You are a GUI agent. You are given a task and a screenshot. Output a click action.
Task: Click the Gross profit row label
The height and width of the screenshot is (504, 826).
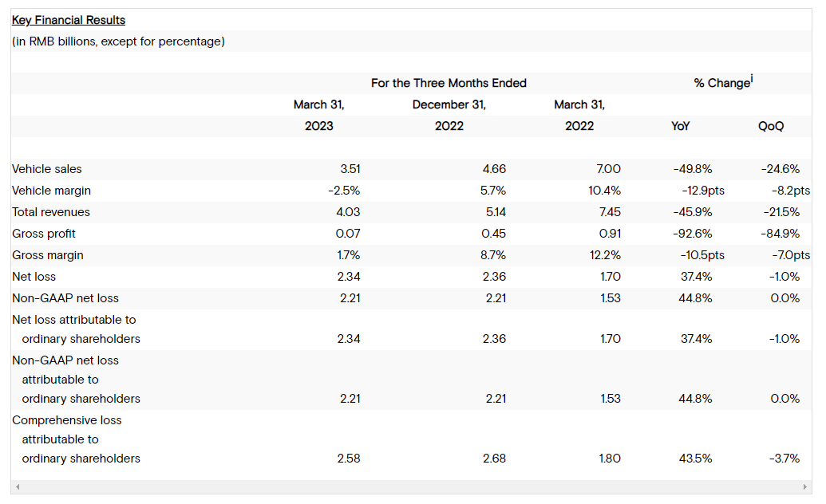(44, 234)
